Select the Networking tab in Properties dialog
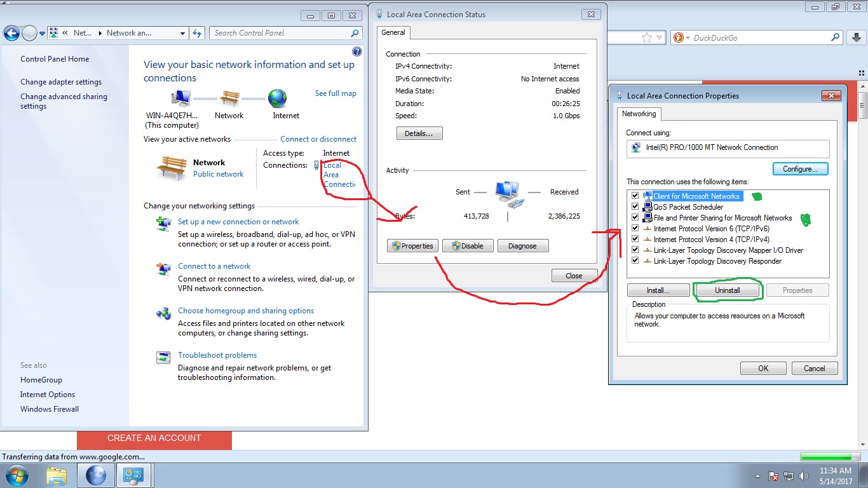The image size is (868, 488). tap(639, 114)
